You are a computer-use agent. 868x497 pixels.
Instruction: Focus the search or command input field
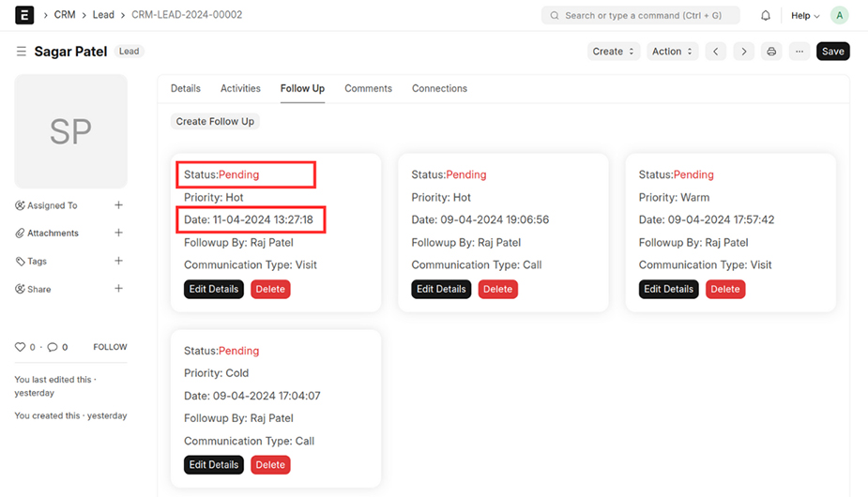tap(640, 16)
